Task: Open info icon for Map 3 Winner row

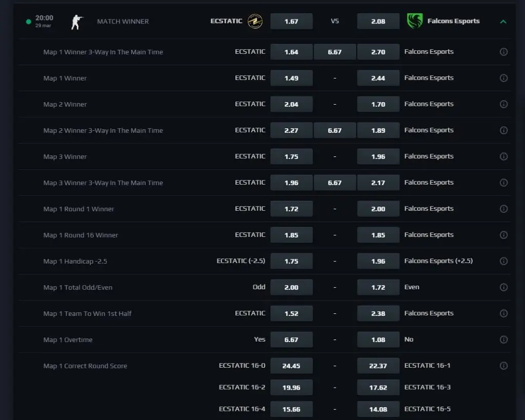Action: click(503, 156)
